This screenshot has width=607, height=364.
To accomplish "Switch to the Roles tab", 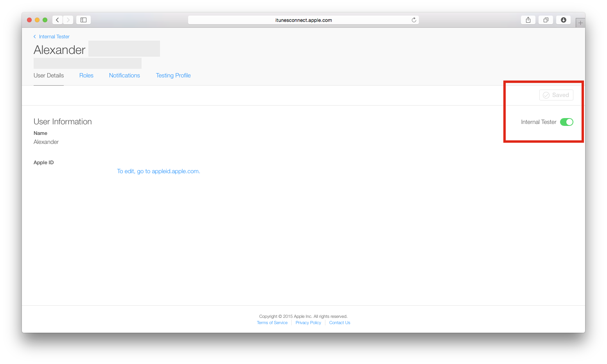I will pos(86,75).
